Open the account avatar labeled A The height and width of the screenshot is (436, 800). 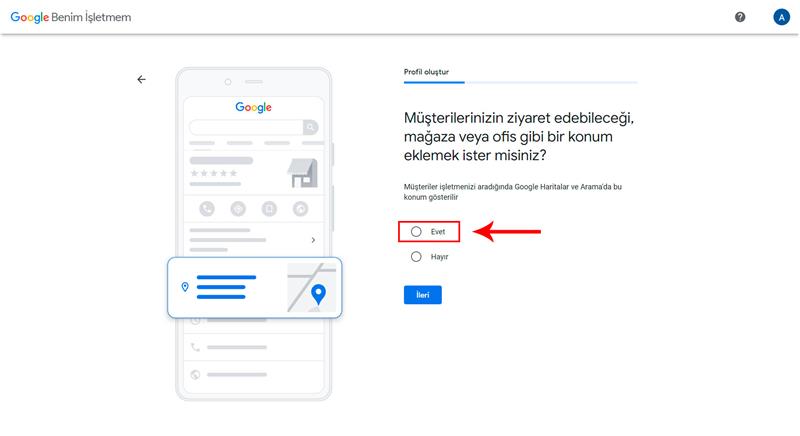(781, 17)
